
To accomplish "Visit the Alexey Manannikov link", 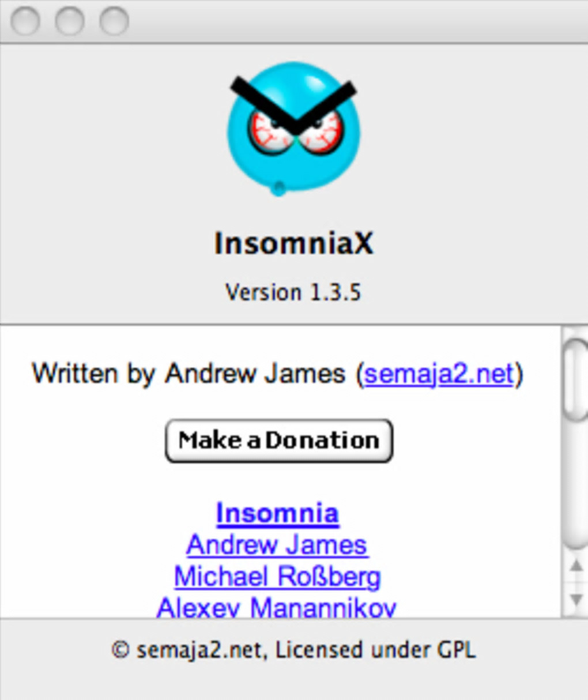I will point(276,607).
